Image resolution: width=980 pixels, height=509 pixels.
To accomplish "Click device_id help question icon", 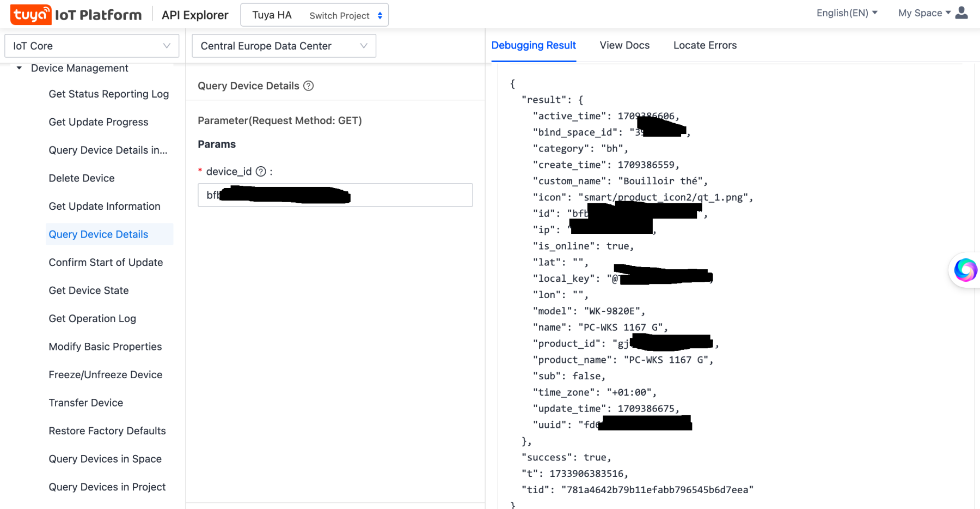I will (261, 172).
